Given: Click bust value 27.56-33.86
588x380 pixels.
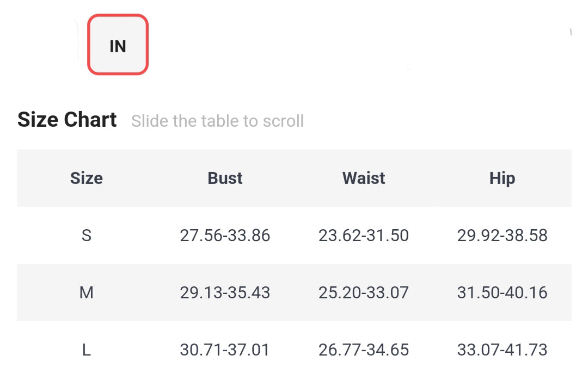Looking at the screenshot, I should [225, 236].
